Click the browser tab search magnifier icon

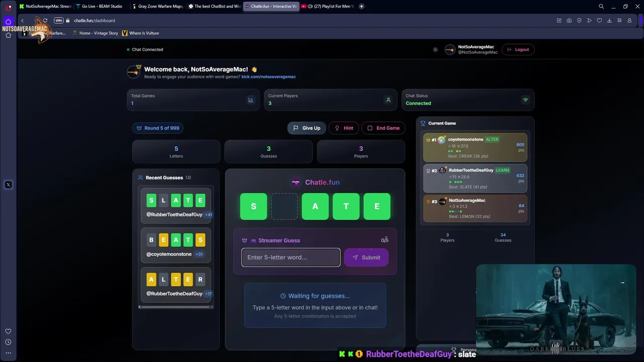tap(601, 7)
